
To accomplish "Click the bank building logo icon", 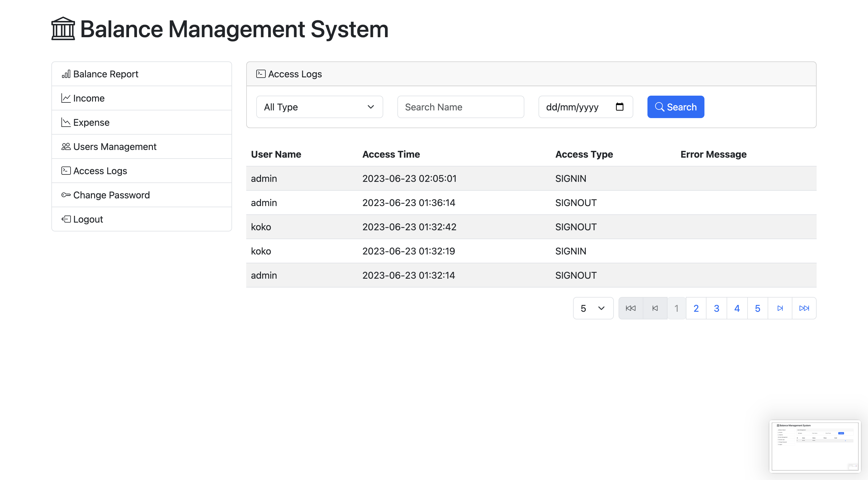I will (x=63, y=29).
